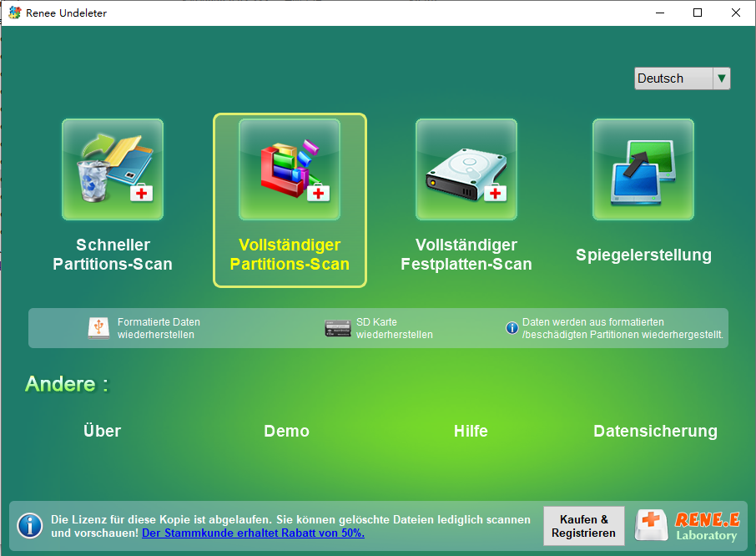Choose Schneller Partitions-Scan label

pos(113,254)
